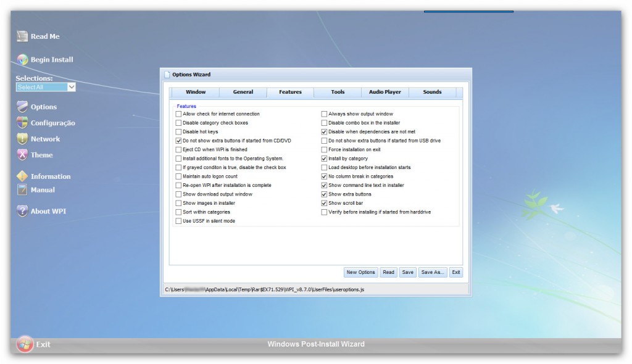632x364 pixels.
Task: Click the New Options button
Action: pyautogui.click(x=360, y=272)
